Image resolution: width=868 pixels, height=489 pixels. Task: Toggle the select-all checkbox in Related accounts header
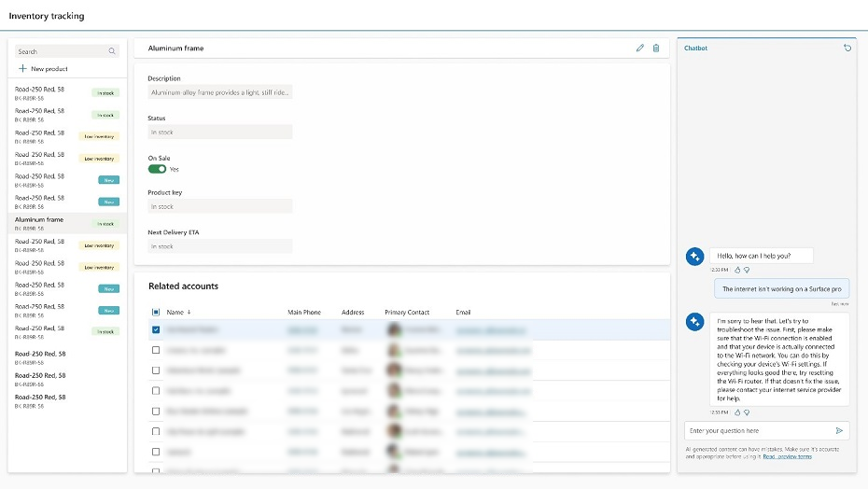coord(156,313)
